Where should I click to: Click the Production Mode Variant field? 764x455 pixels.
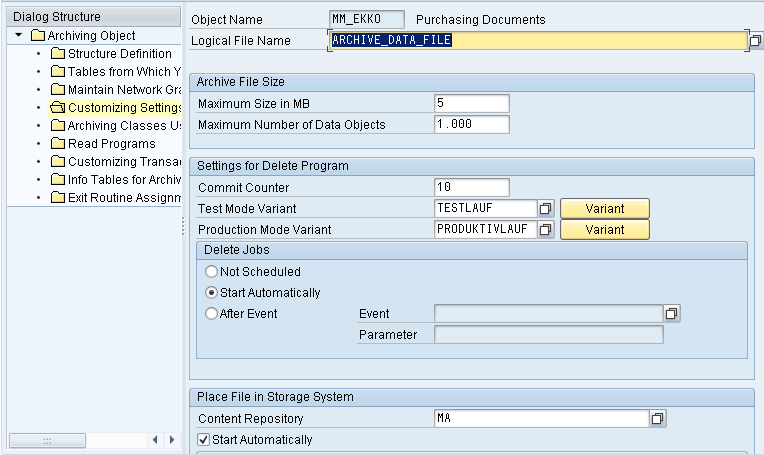click(x=485, y=229)
